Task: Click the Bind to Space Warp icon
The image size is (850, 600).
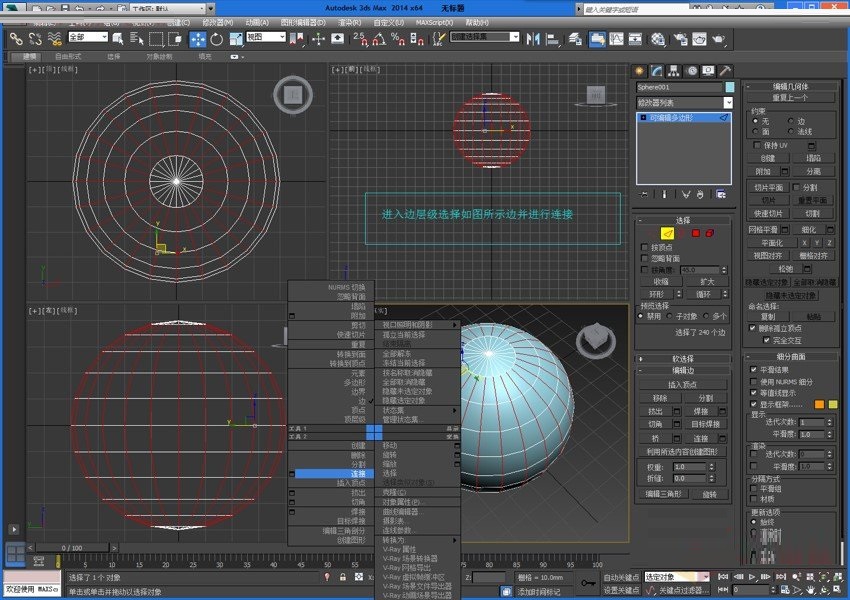Action: tap(54, 39)
